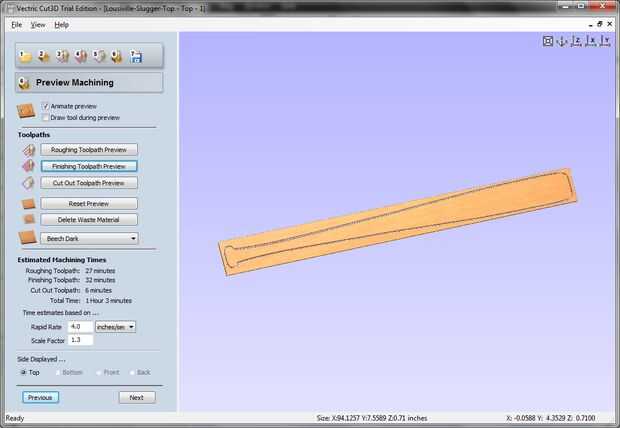Click the icon beside Delete Waste Material

29,219
